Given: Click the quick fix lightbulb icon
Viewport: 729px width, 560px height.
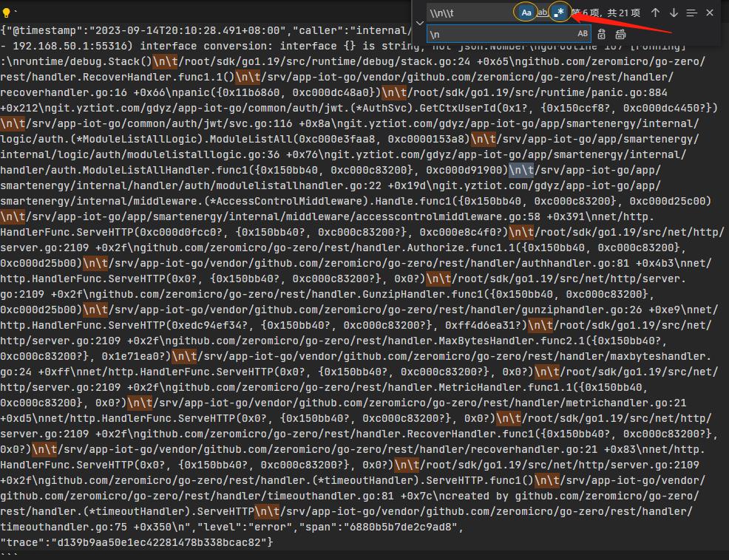Looking at the screenshot, I should tap(7, 13).
